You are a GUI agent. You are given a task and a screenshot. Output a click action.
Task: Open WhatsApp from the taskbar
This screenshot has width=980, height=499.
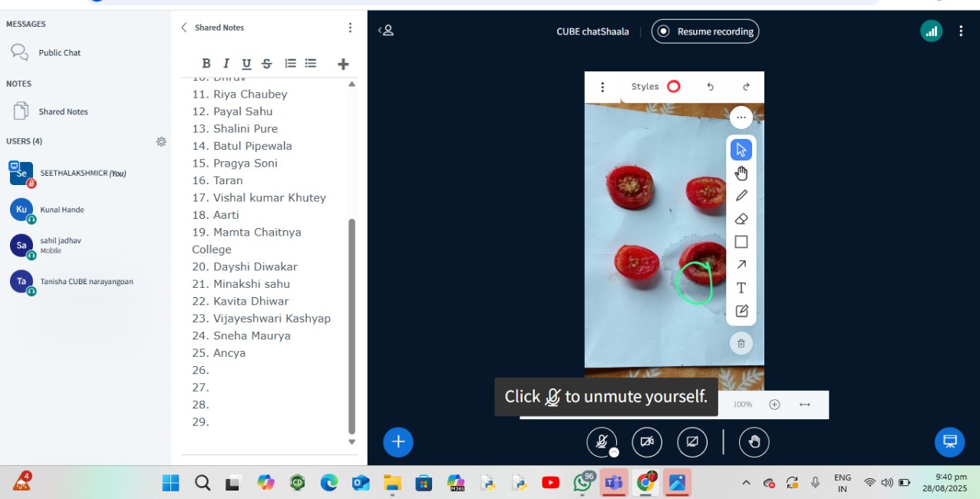[x=582, y=483]
